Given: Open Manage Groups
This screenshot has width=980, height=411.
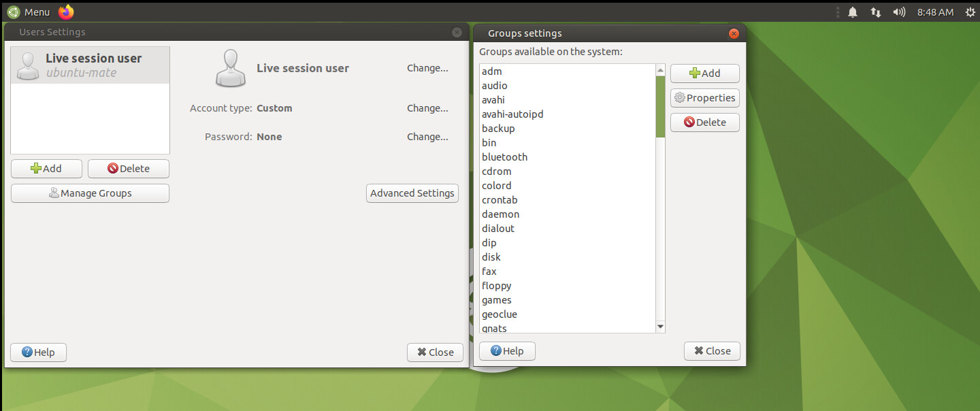Looking at the screenshot, I should 90,193.
